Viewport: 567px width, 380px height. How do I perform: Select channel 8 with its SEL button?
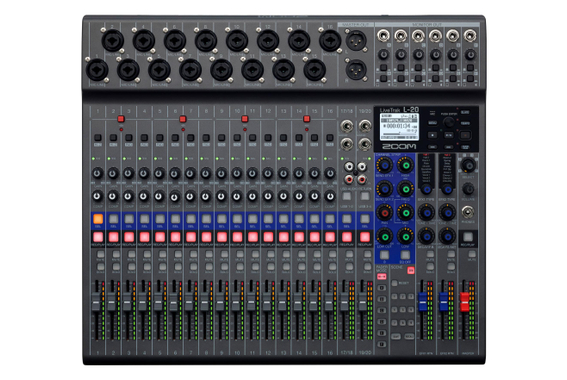click(x=206, y=219)
